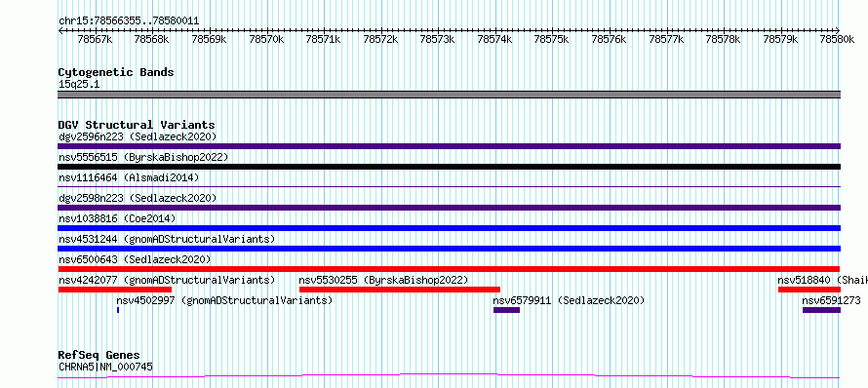This screenshot has height=388, width=868.
Task: Select the nsv4242077 red variant bar
Action: 115,290
